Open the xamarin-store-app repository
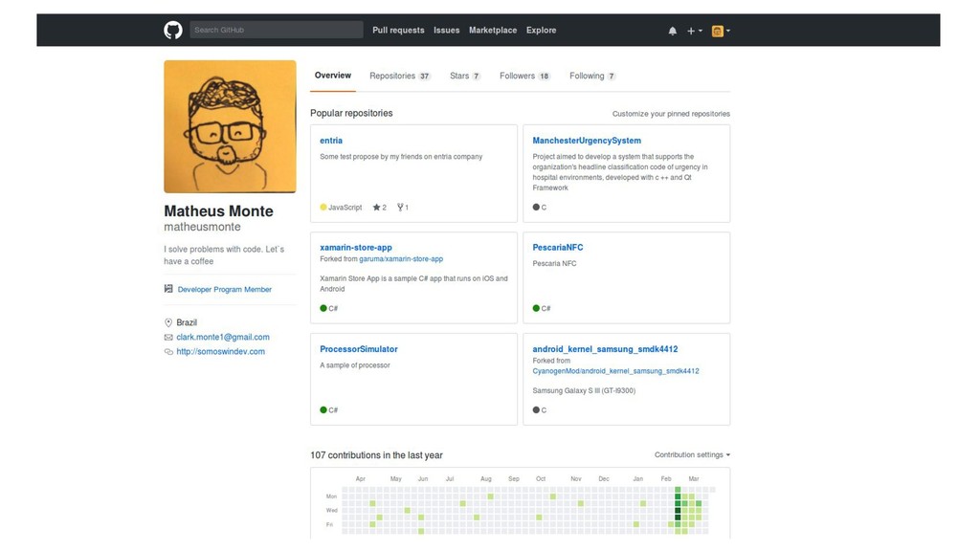This screenshot has width=980, height=551. 356,248
